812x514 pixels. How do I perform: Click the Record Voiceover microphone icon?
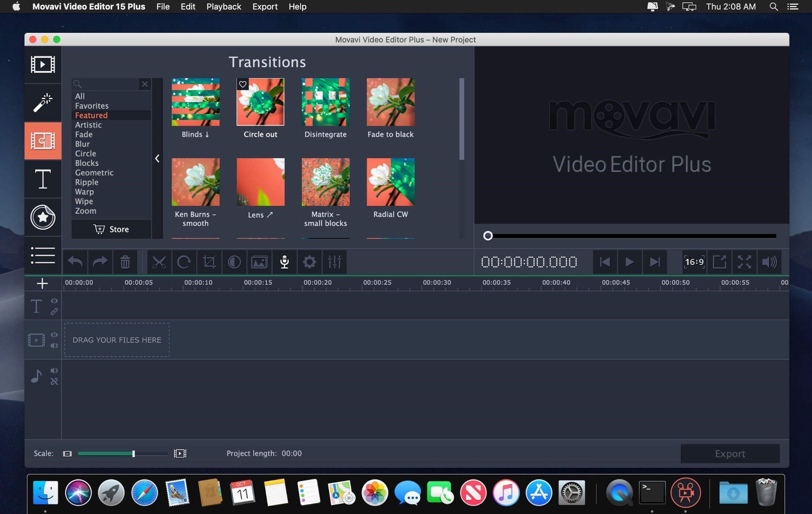click(x=284, y=261)
